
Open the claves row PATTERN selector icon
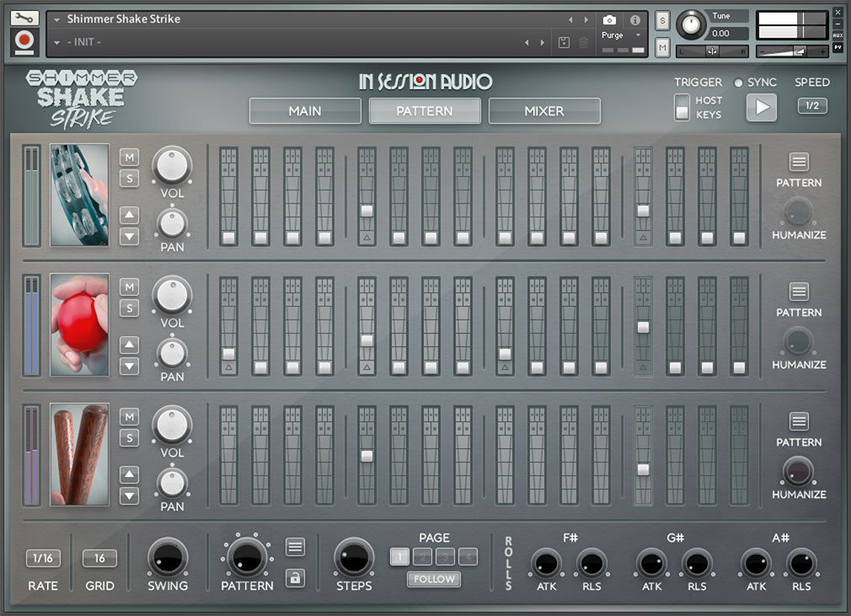[799, 421]
